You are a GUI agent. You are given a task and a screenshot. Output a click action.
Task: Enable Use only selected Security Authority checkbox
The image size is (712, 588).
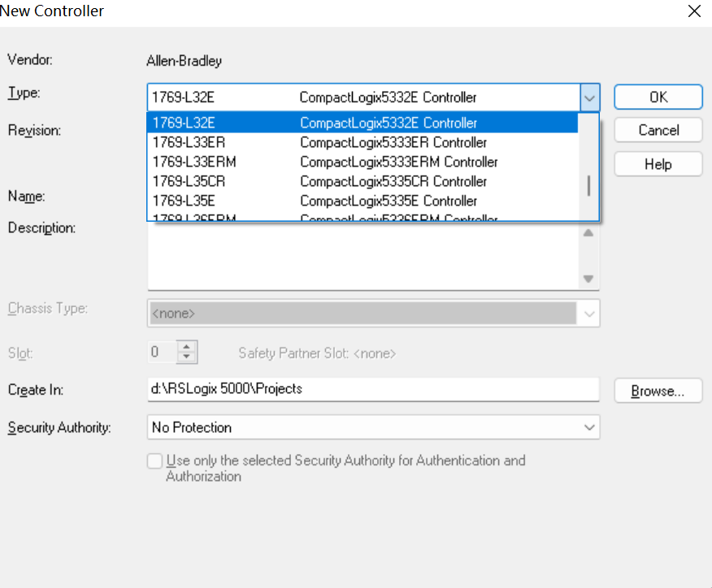(155, 461)
